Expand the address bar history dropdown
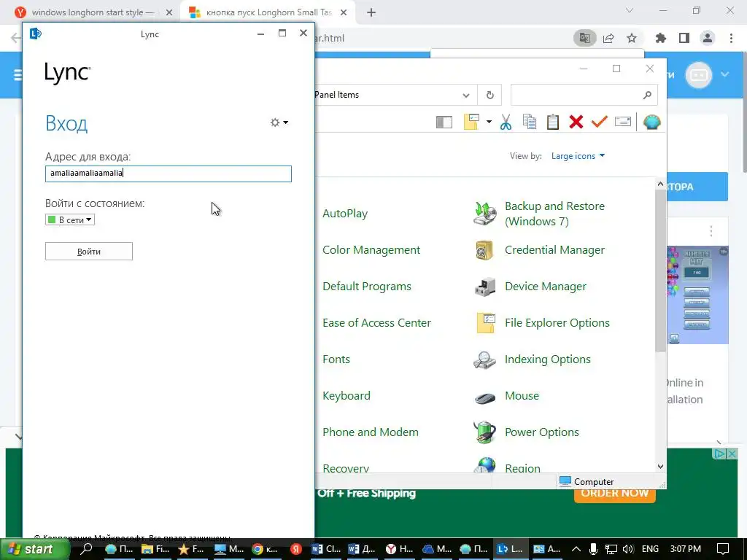Image resolution: width=747 pixels, height=560 pixels. (x=466, y=96)
